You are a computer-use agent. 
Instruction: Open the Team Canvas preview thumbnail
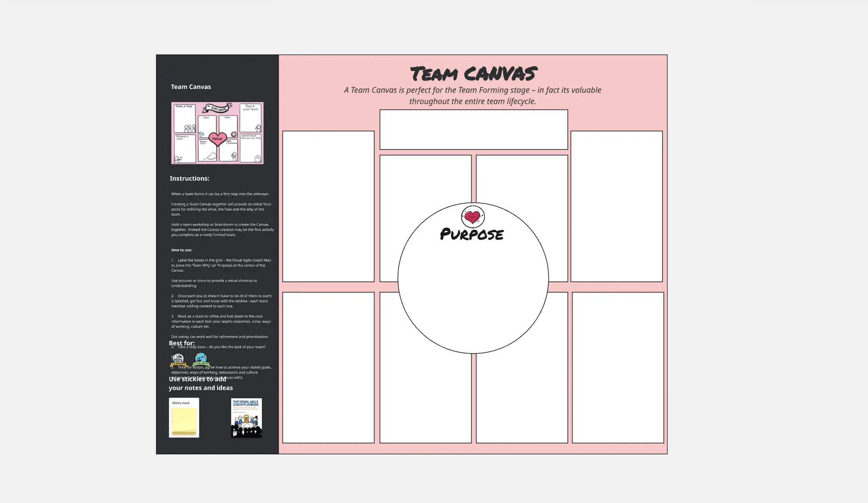217,133
